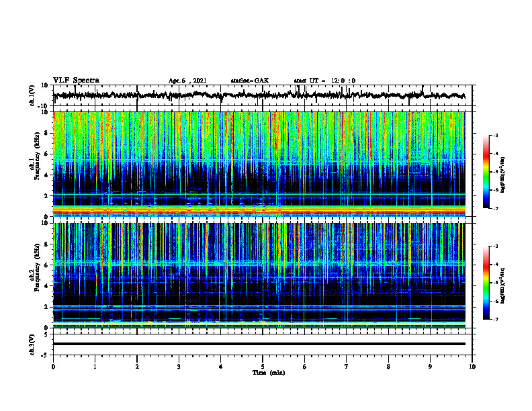Click the ch.1 spectrogram color bar
The height and width of the screenshot is (411, 532).
click(486, 172)
